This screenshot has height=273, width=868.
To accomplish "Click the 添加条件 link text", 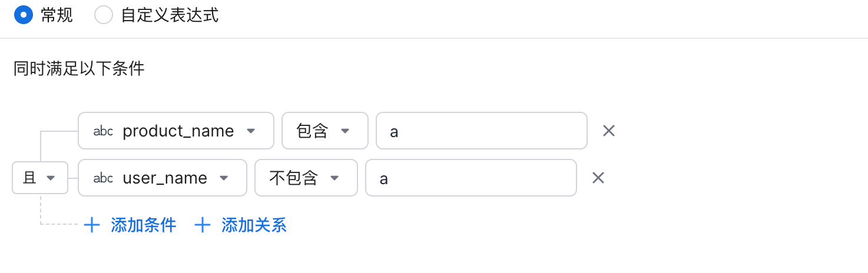I will 144,225.
